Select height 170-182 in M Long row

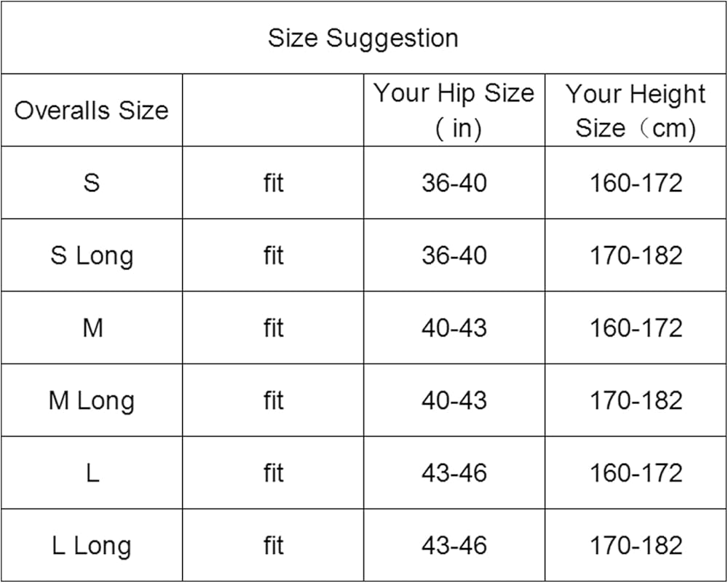pyautogui.click(x=636, y=401)
